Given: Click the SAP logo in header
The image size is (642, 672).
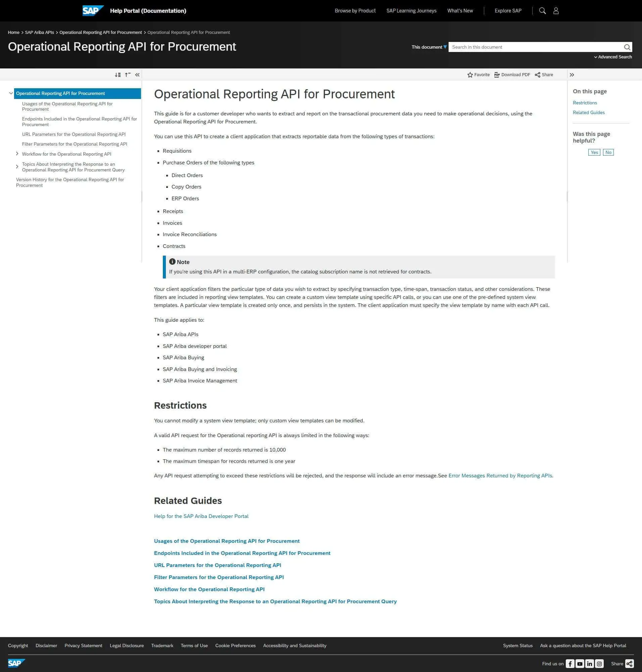Looking at the screenshot, I should pyautogui.click(x=93, y=11).
